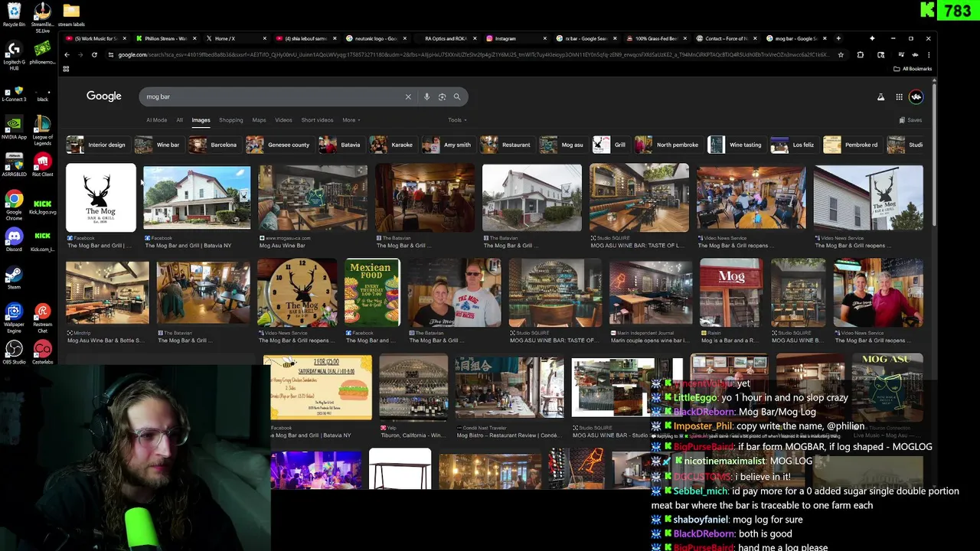Filter images by 'North pembroke' chip
Image resolution: width=980 pixels, height=551 pixels.
coord(668,145)
